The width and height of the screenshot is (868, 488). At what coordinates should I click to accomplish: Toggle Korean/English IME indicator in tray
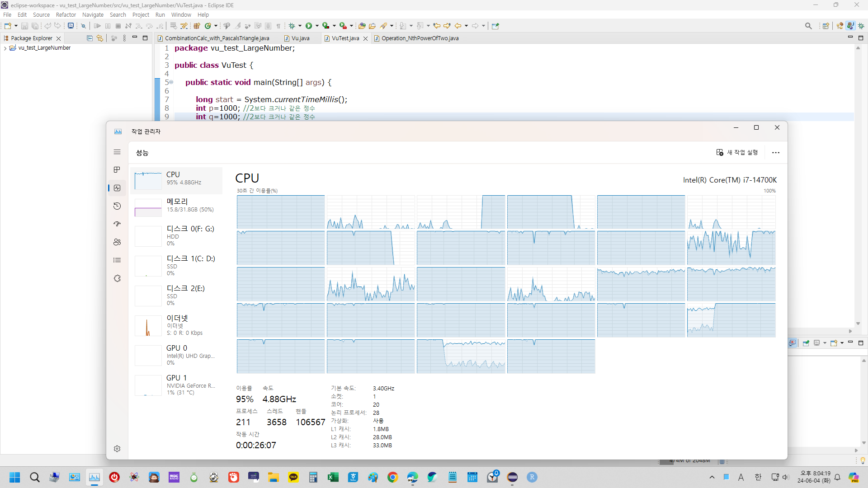pos(758,477)
